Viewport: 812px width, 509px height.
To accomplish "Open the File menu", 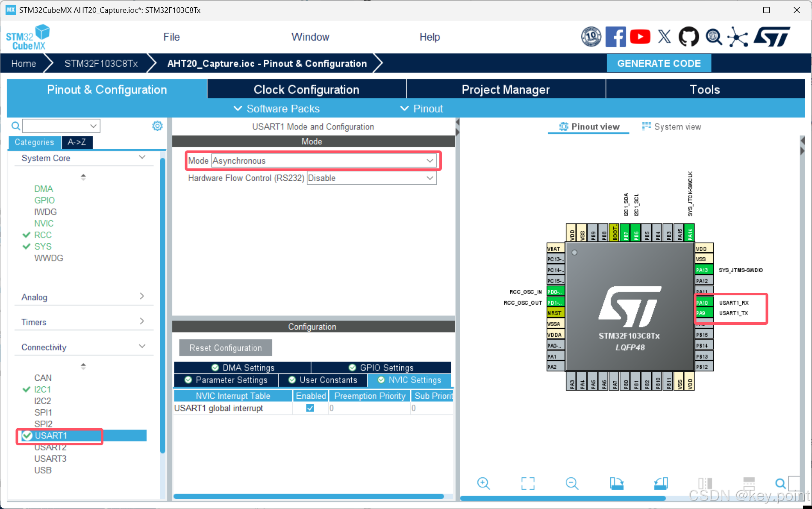I will pos(171,37).
